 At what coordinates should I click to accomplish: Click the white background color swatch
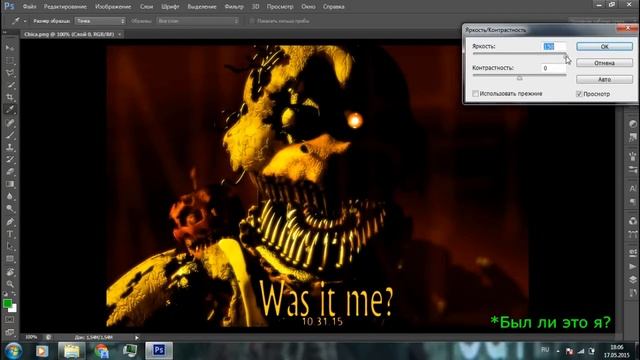(x=14, y=309)
